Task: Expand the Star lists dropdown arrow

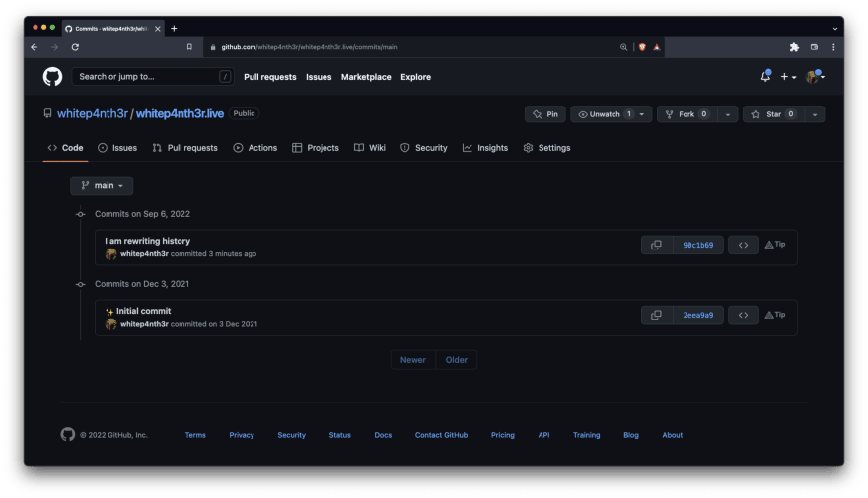Action: point(815,114)
